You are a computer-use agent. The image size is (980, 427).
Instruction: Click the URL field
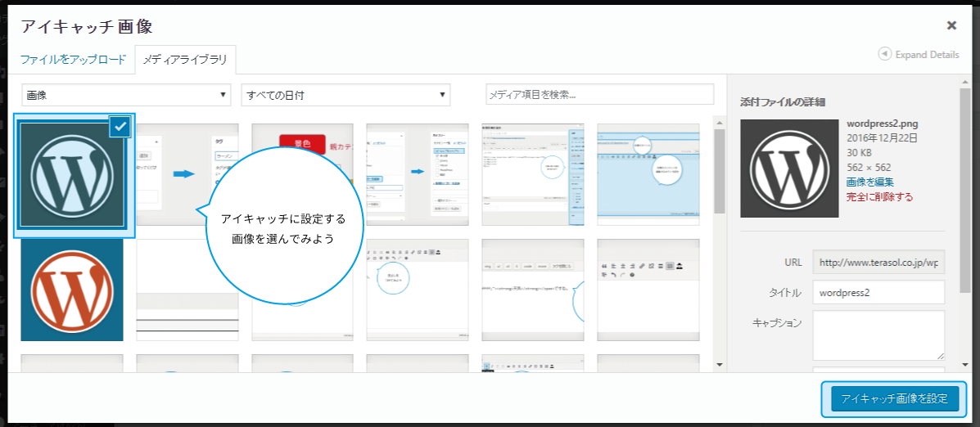click(x=878, y=263)
